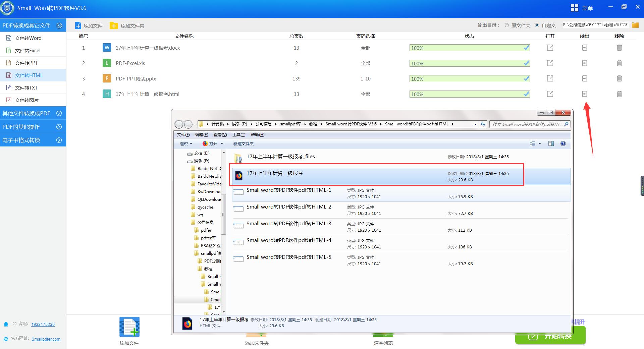The height and width of the screenshot is (349, 644).
Task: Select Small word转PDF软件pdf转HTML-3 image file
Action: tap(401, 227)
